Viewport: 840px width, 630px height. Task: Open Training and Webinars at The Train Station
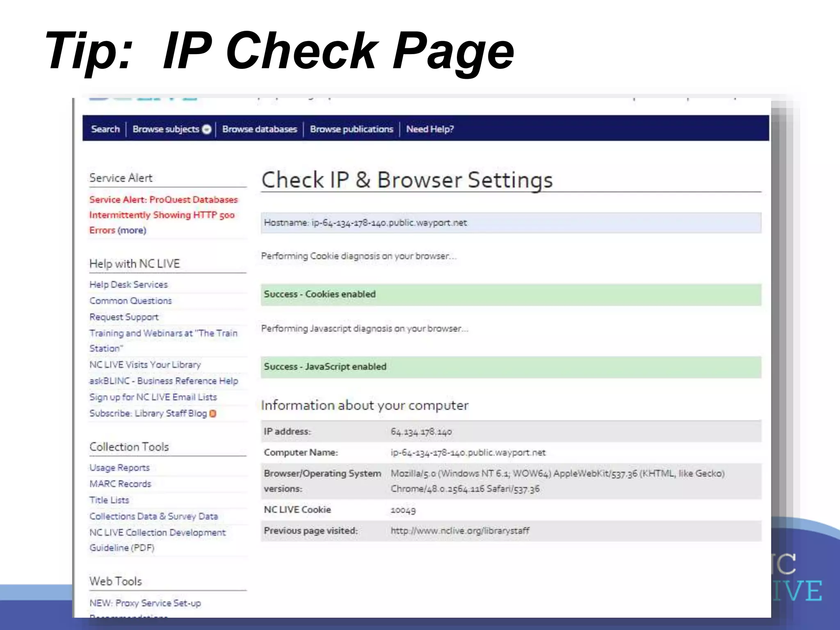[x=163, y=340]
